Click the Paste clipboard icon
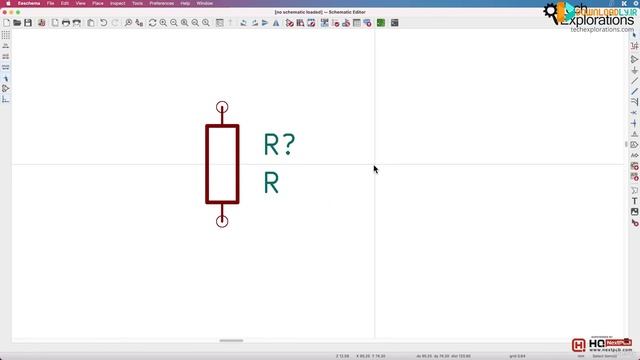The width and height of the screenshot is (640, 360). pyautogui.click(x=91, y=23)
